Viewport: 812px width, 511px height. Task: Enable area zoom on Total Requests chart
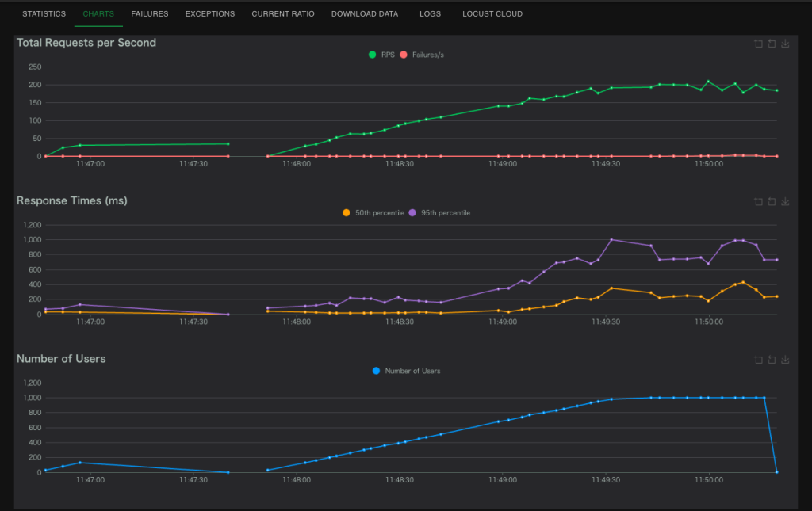758,44
